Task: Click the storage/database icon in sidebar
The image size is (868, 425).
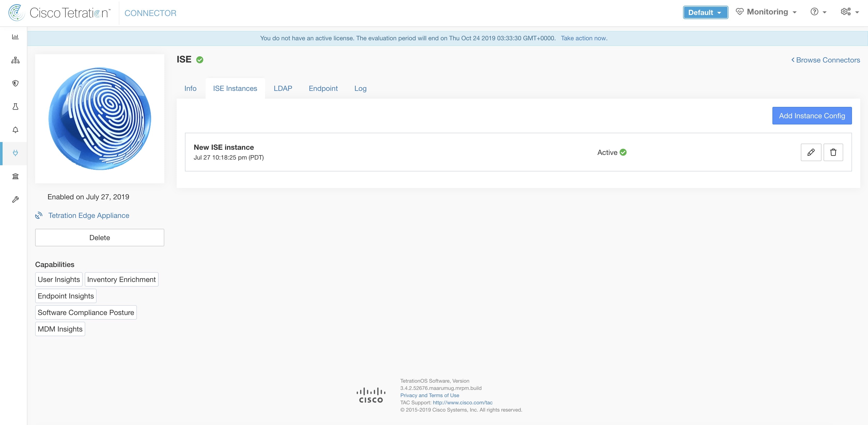Action: click(15, 176)
